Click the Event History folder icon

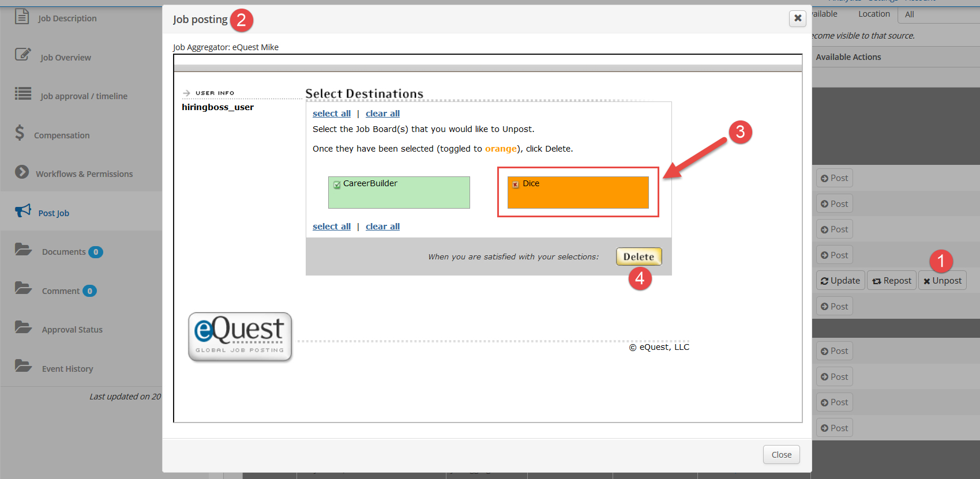23,366
